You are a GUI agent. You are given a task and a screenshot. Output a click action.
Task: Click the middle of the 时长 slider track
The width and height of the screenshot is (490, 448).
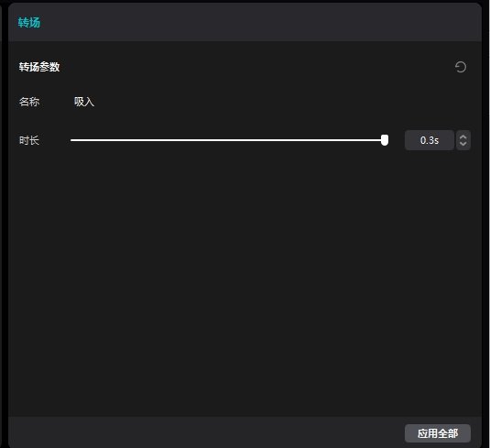tap(228, 140)
